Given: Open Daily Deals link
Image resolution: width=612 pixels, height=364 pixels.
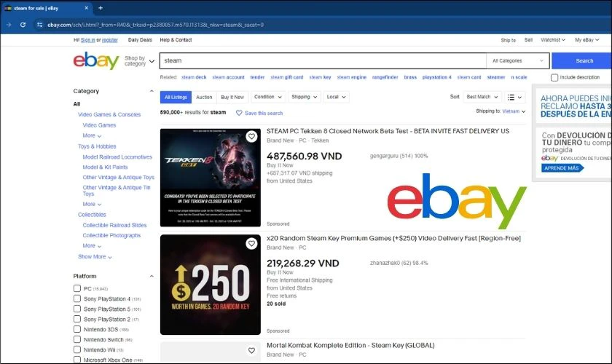Looking at the screenshot, I should click(x=140, y=40).
